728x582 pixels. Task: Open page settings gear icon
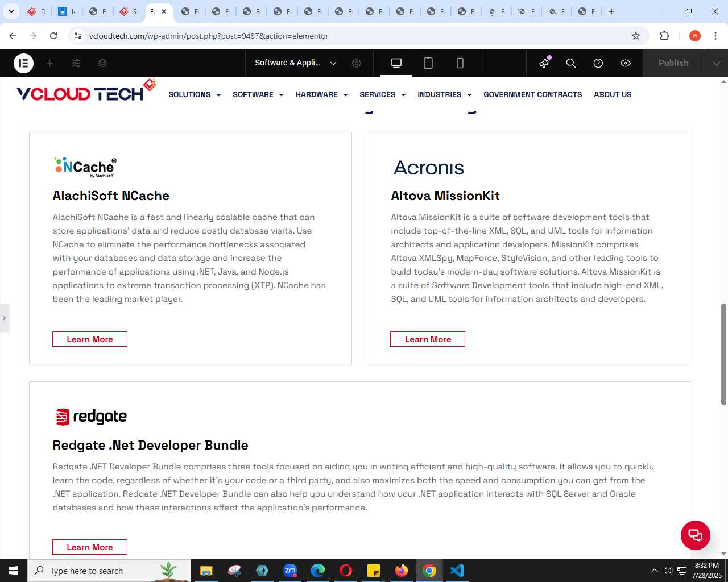(357, 63)
